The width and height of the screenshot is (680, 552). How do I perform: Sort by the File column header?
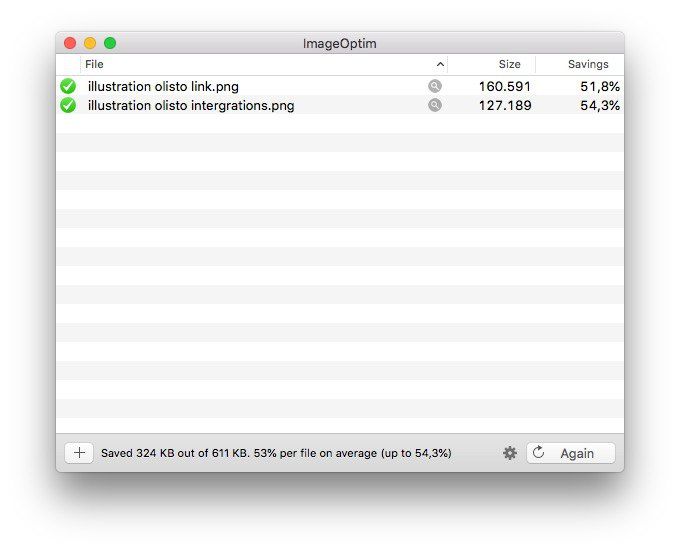[x=264, y=65]
